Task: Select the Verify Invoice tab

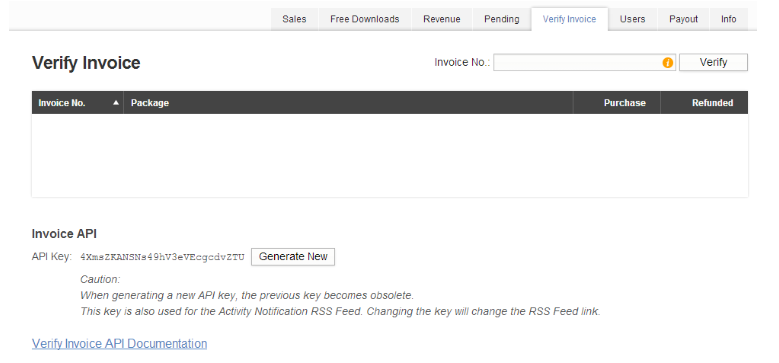Action: click(x=569, y=19)
